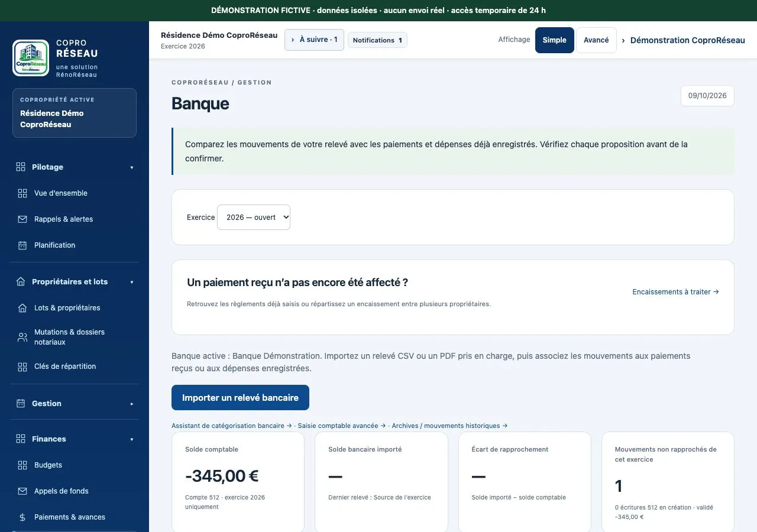757x532 pixels.
Task: Expand the À suivre · 1 panel
Action: click(314, 40)
